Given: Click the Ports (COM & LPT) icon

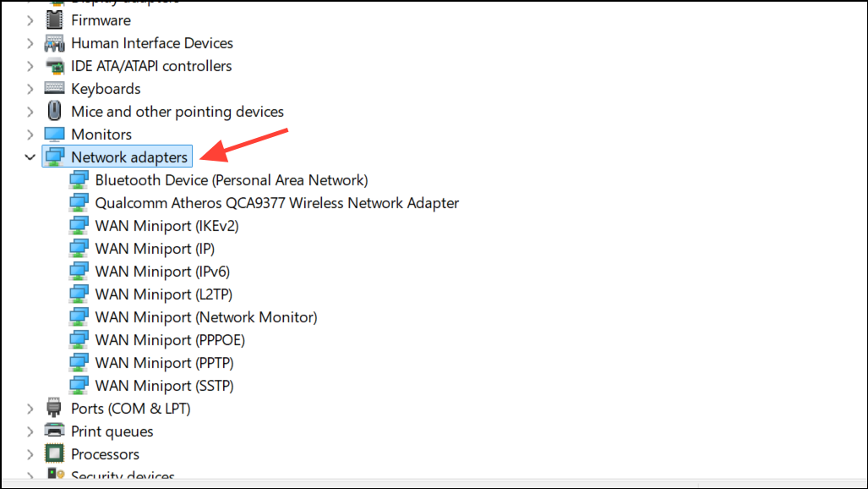Looking at the screenshot, I should [x=54, y=408].
